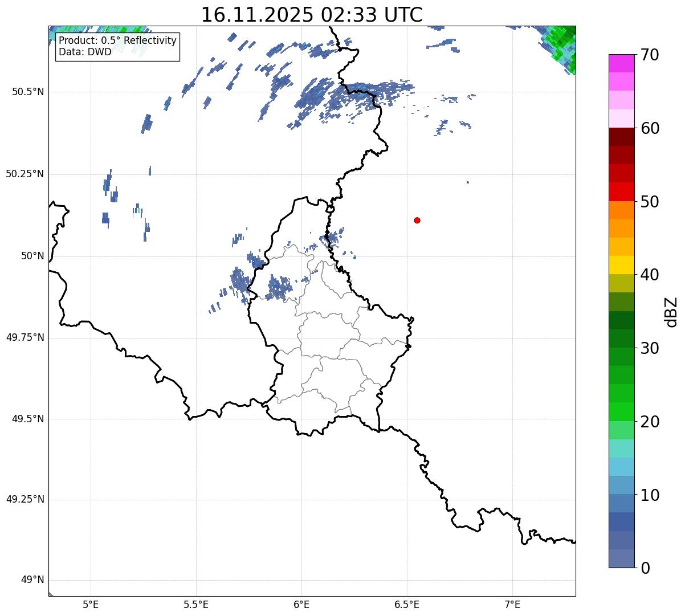Click the latitude label 50.25°N
Screen dimensions: 685x616
tap(25, 174)
